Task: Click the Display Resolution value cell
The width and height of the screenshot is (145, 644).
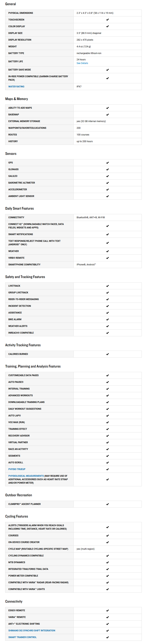Action: point(85,40)
